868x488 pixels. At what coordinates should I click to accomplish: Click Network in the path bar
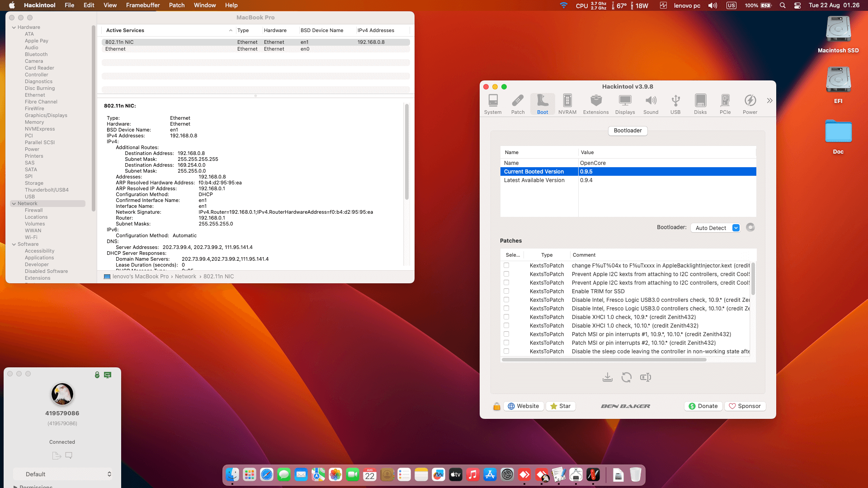185,277
